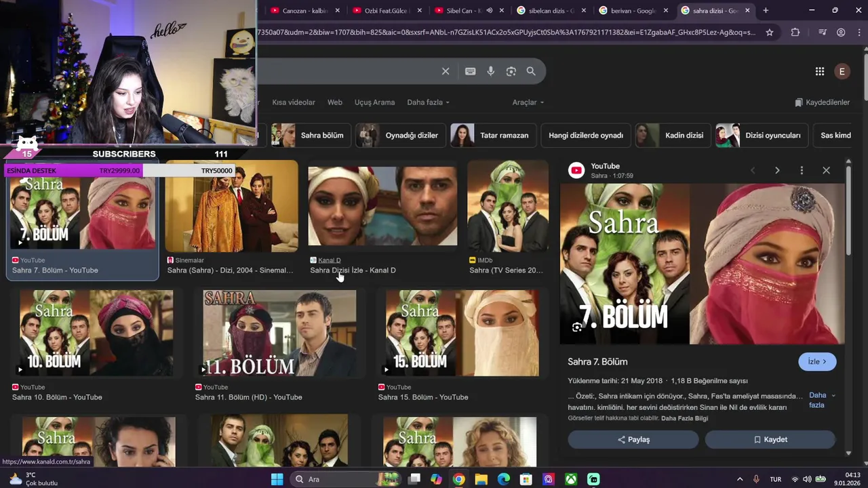Select the Tatar ramazan suggestion chip
Screen dimensions: 868x488
493,135
